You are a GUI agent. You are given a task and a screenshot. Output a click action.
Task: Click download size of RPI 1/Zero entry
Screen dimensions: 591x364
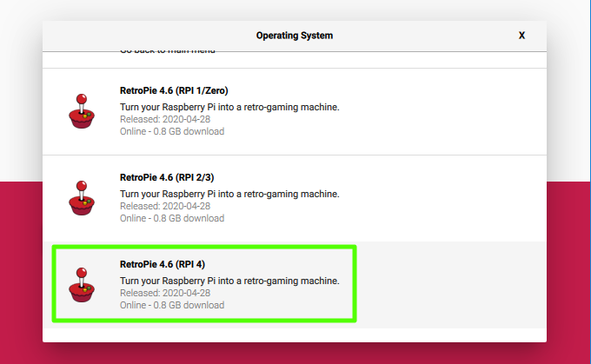[172, 131]
